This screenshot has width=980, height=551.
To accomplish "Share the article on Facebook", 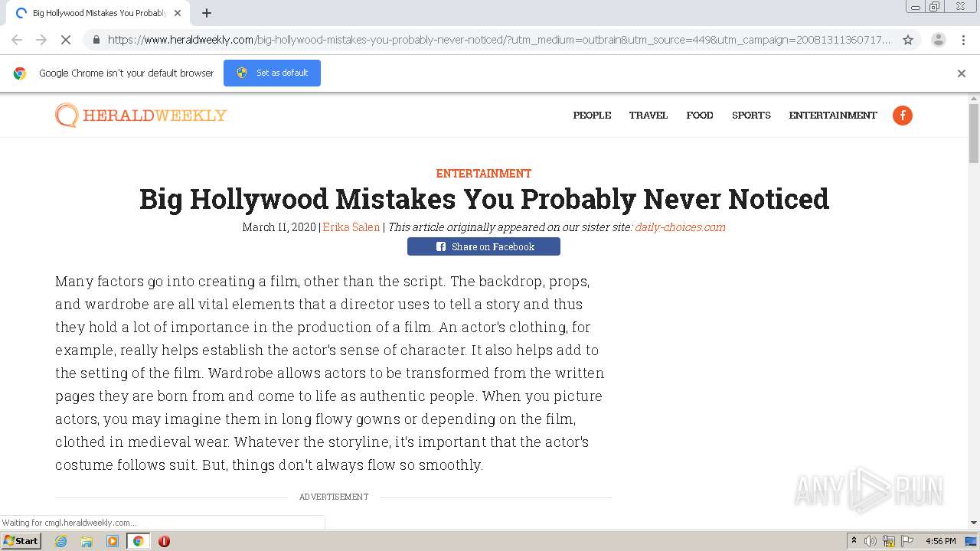I will [x=484, y=246].
